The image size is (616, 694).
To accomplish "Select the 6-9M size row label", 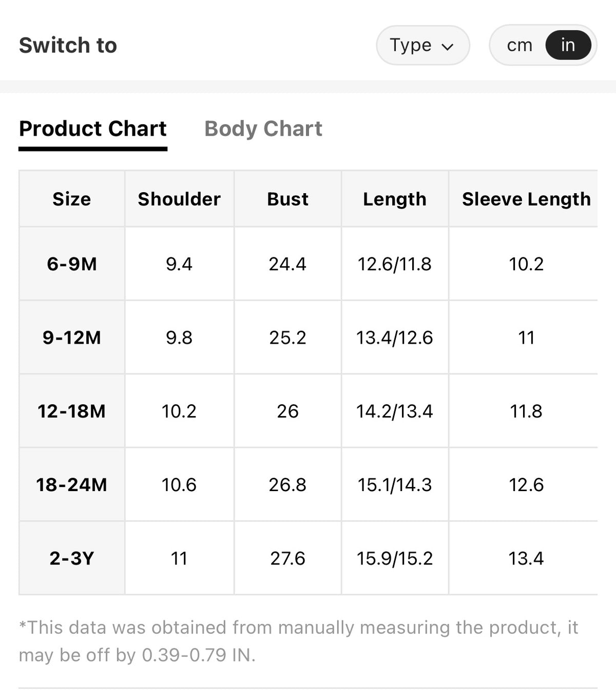I will [72, 264].
